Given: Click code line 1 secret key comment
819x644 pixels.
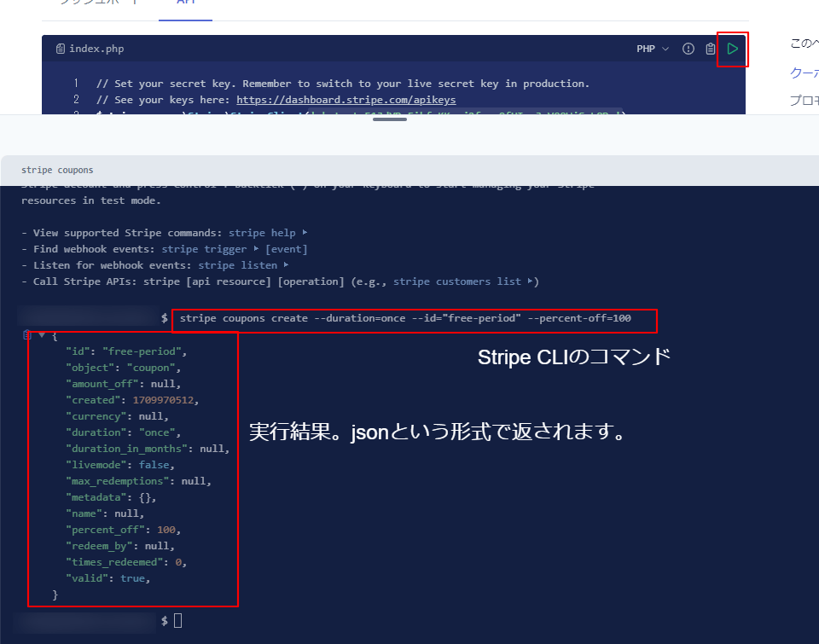Looking at the screenshot, I should (343, 84).
